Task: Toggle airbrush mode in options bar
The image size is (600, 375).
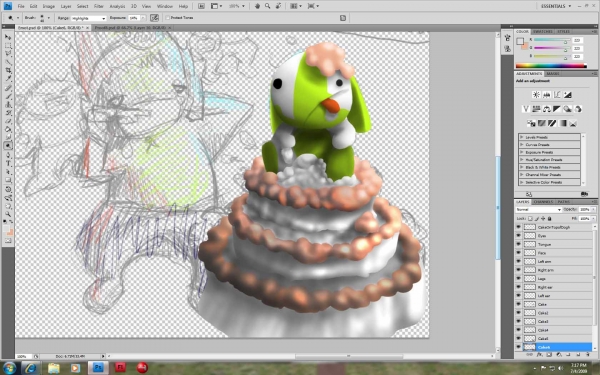Action: click(154, 18)
